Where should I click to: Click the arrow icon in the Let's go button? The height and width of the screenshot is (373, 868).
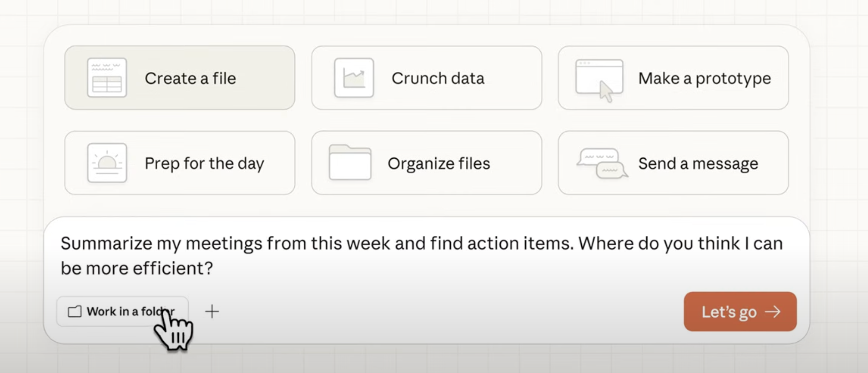773,312
